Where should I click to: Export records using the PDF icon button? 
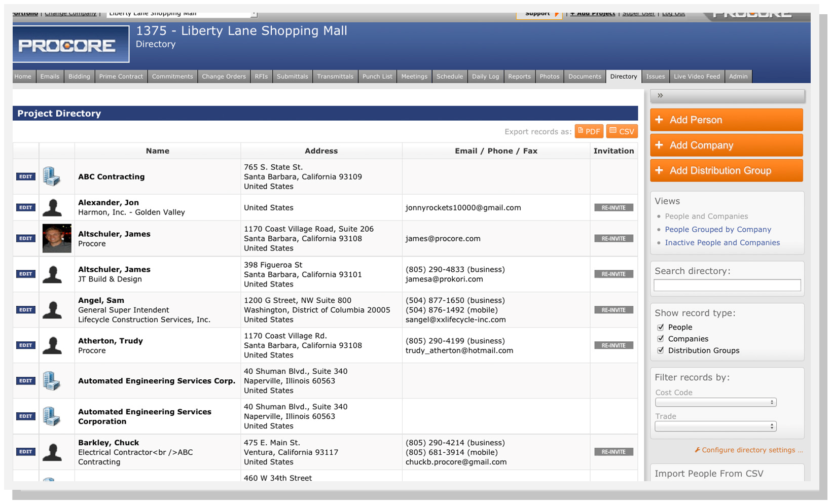tap(589, 131)
